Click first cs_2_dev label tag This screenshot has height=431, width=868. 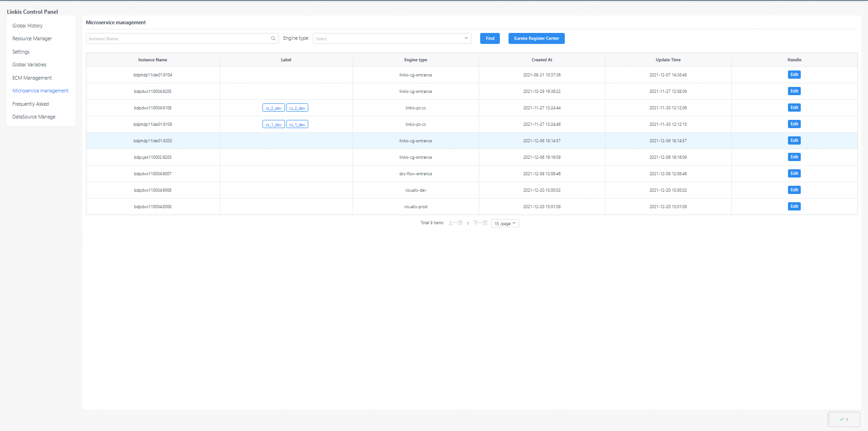(x=273, y=108)
